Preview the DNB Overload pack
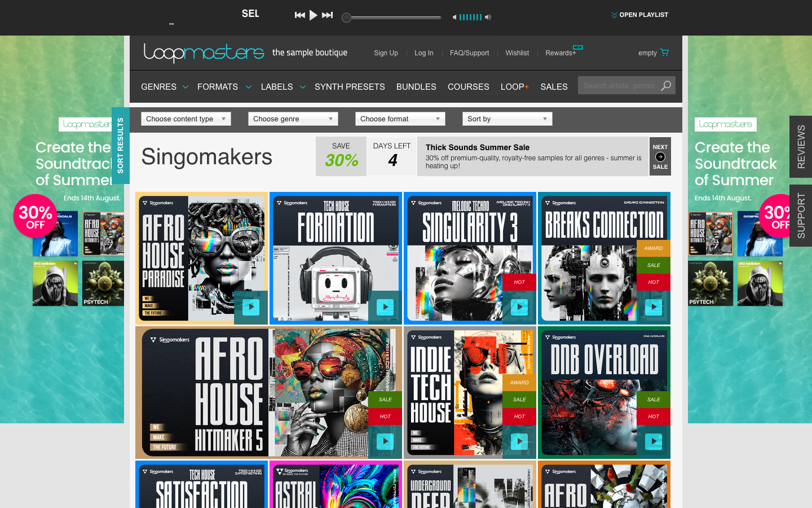Viewport: 812px width, 508px height. pyautogui.click(x=653, y=441)
